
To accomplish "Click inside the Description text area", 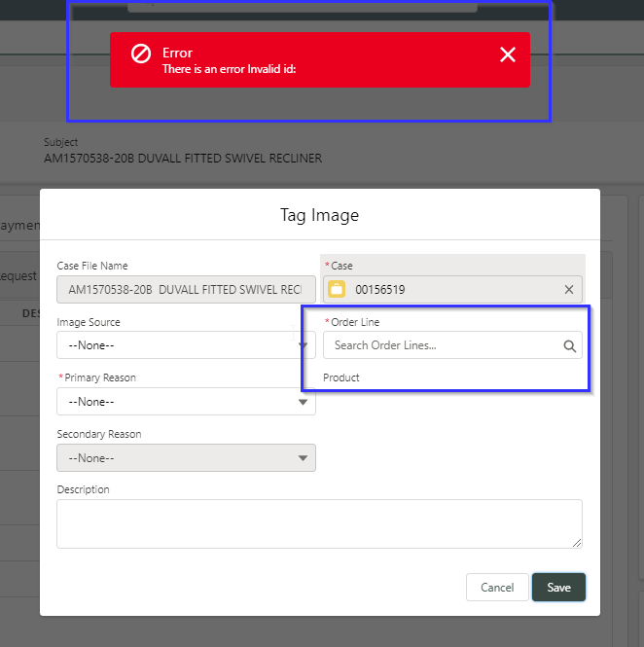I will click(318, 523).
